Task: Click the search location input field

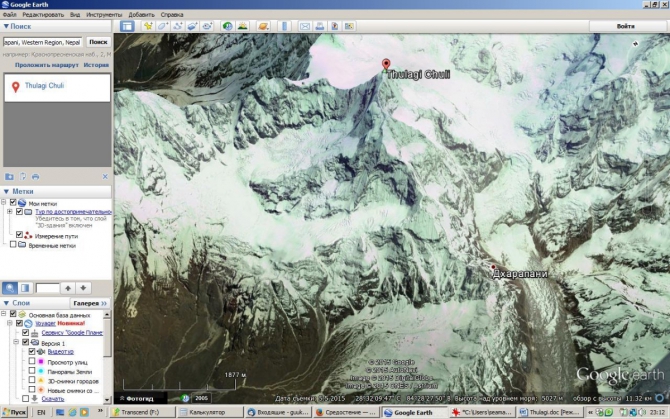Action: click(x=42, y=42)
